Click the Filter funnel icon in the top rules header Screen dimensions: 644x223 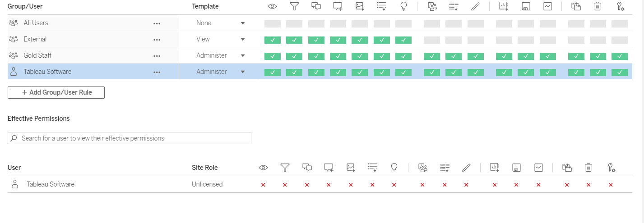(x=294, y=6)
